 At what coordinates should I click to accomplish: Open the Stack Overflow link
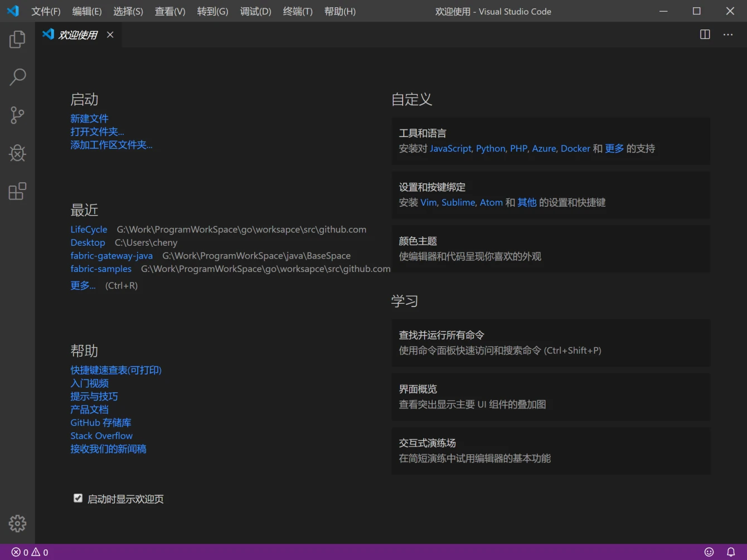[x=101, y=435]
